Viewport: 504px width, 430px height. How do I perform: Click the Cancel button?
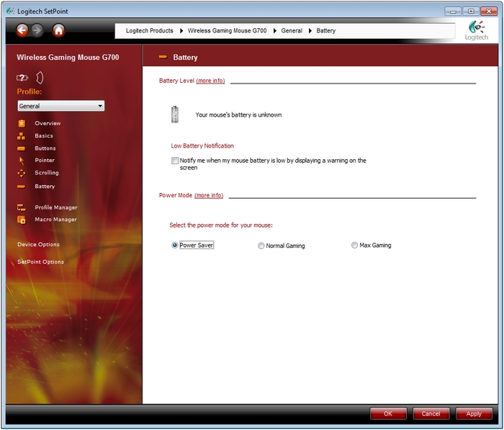tap(431, 413)
